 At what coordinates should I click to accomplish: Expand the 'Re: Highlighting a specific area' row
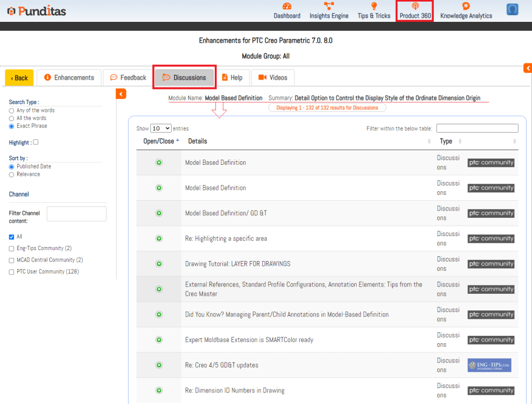(x=159, y=239)
